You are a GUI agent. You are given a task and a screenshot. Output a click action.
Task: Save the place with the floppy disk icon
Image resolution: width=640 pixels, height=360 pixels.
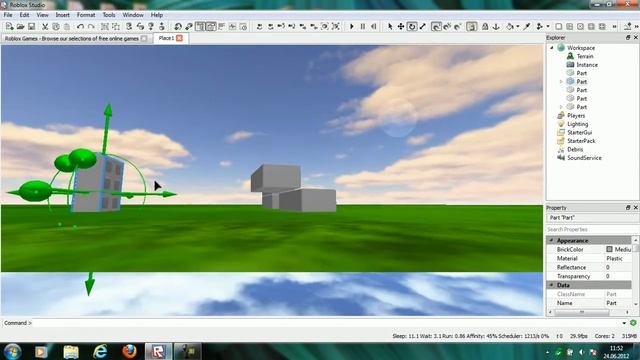(31, 27)
